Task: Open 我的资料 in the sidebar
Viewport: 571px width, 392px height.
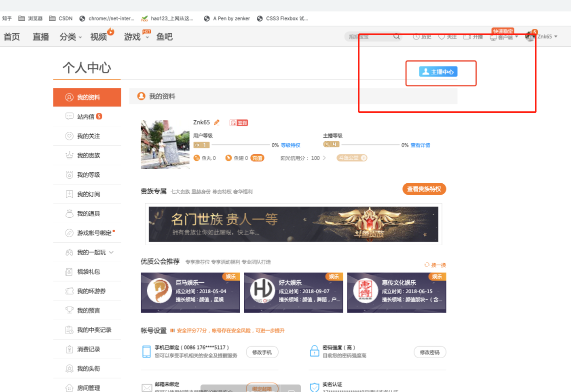Action: pyautogui.click(x=87, y=97)
